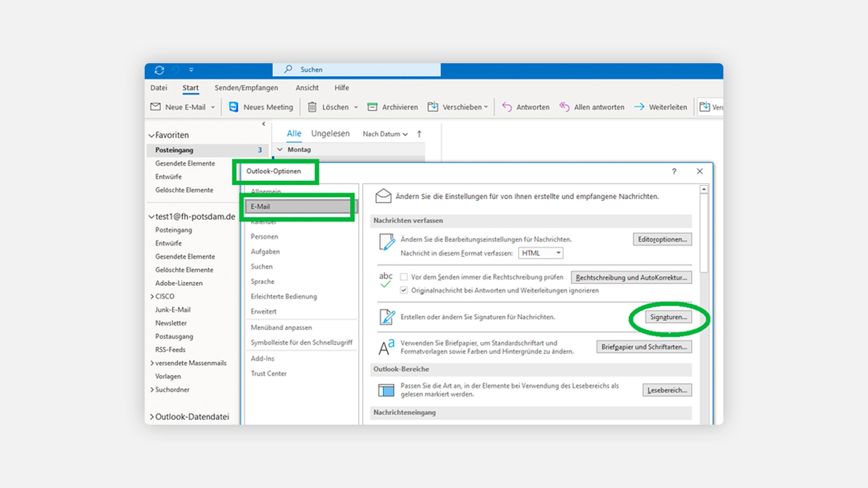Click the Signaturen button
868x488 pixels.
point(668,317)
